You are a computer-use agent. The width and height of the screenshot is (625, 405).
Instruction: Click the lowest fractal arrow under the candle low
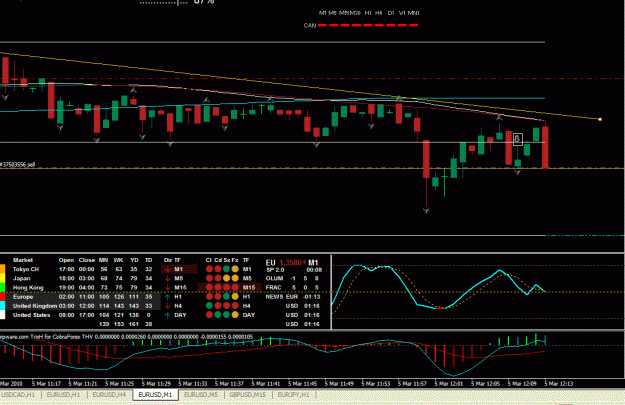coord(426,210)
